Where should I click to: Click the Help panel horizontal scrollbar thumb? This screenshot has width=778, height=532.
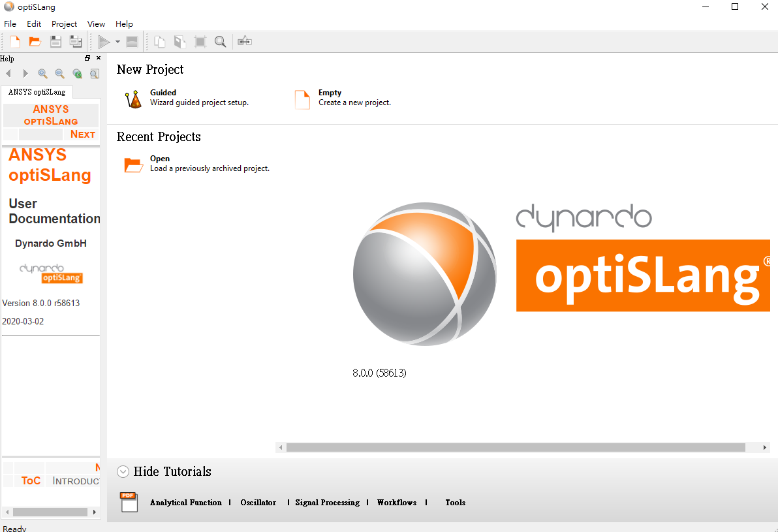pyautogui.click(x=50, y=512)
